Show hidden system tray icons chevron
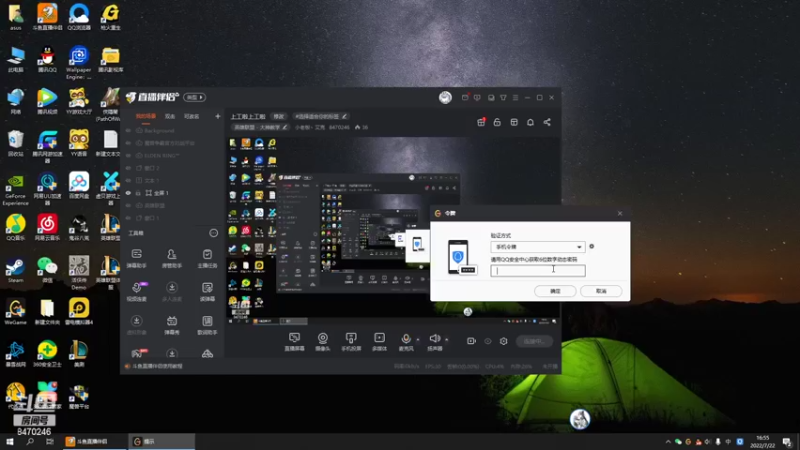This screenshot has height=450, width=800. (x=668, y=442)
